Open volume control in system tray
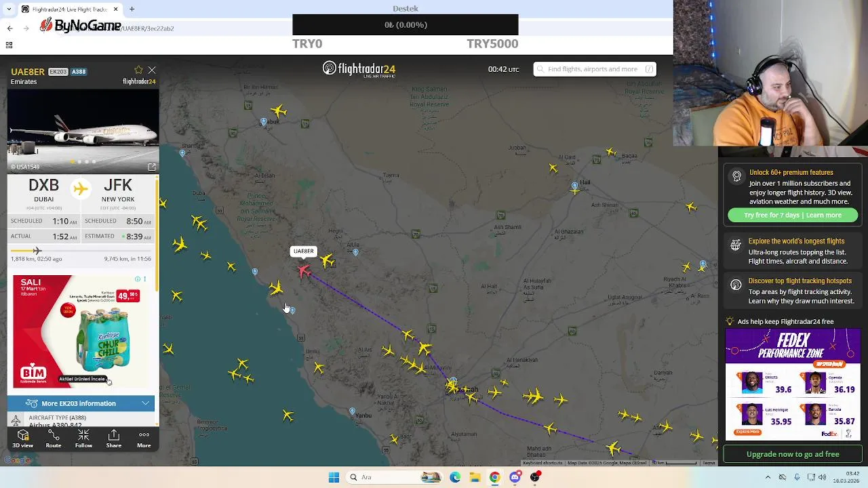 click(x=823, y=477)
